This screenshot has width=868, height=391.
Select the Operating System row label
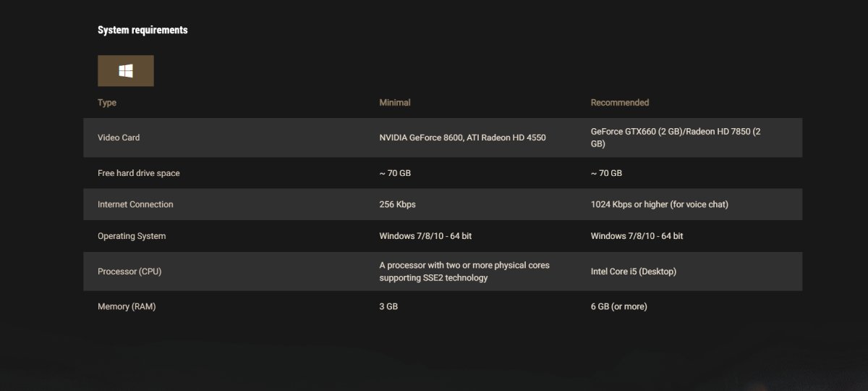[x=132, y=236]
